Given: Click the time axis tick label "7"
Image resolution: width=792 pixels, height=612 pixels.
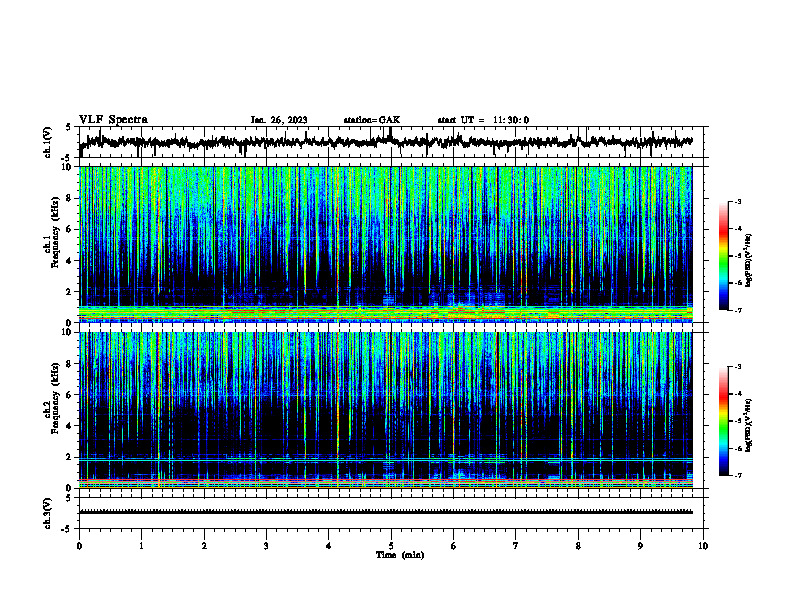Looking at the screenshot, I should click(516, 546).
